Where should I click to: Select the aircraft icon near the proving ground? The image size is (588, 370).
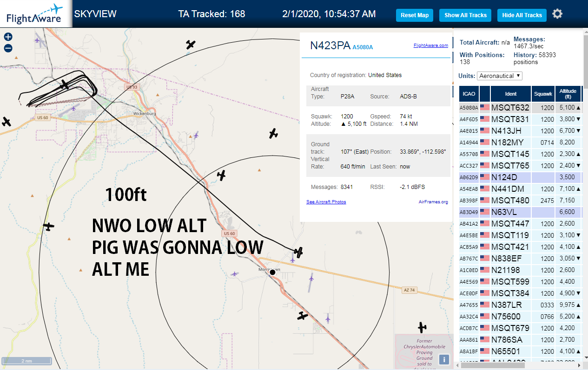(422, 327)
